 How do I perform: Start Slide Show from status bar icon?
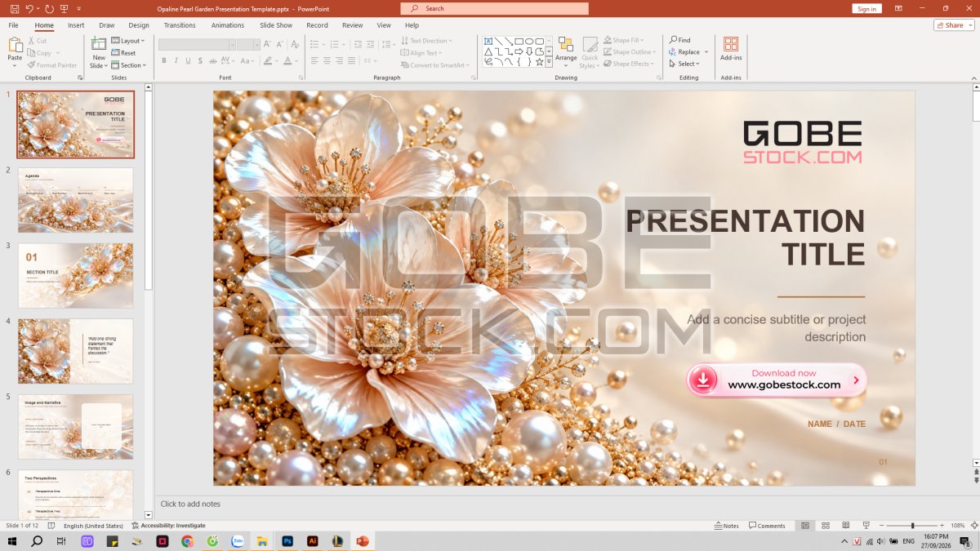click(865, 526)
